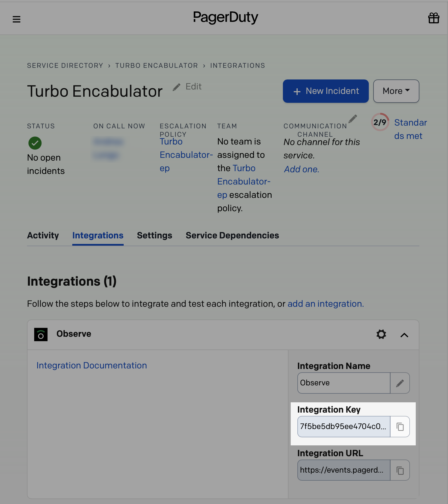Click Add one communication channel link
Viewport: 448px width, 504px height.
[302, 169]
